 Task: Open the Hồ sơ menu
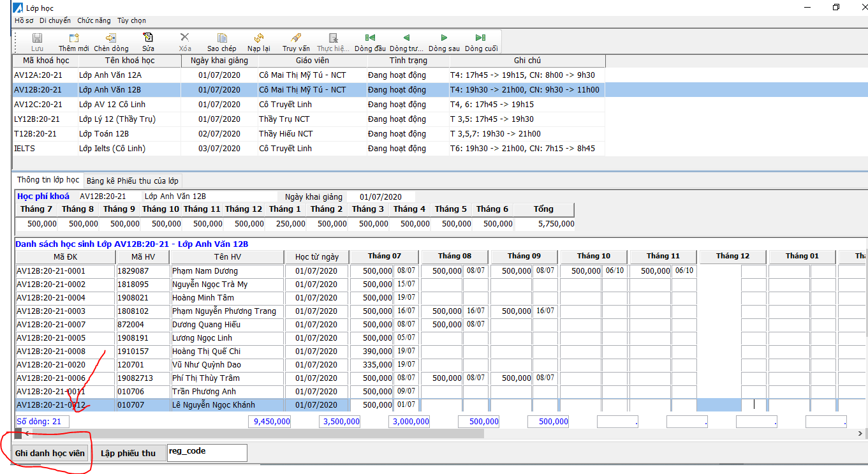point(24,20)
